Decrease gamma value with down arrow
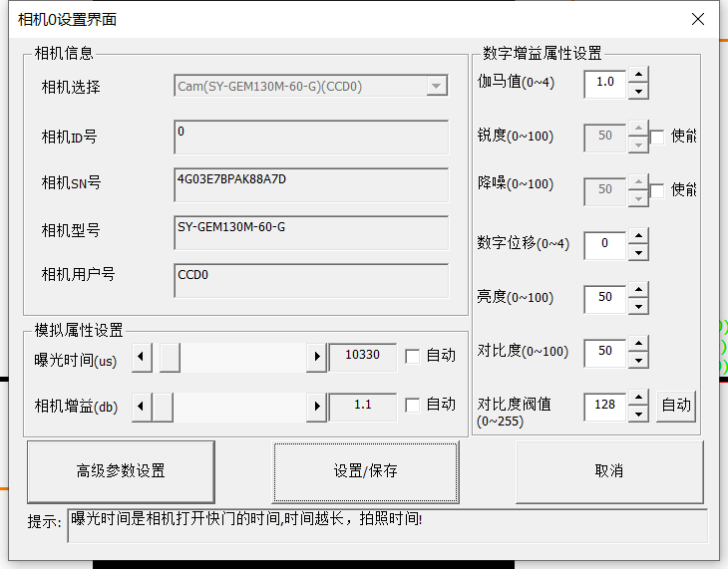The image size is (728, 569). (x=638, y=91)
